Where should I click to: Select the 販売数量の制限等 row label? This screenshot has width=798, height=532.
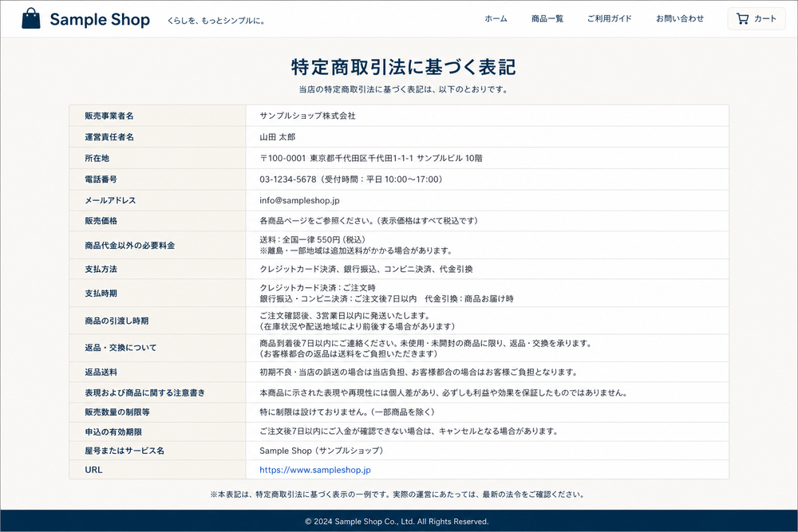pyautogui.click(x=117, y=412)
